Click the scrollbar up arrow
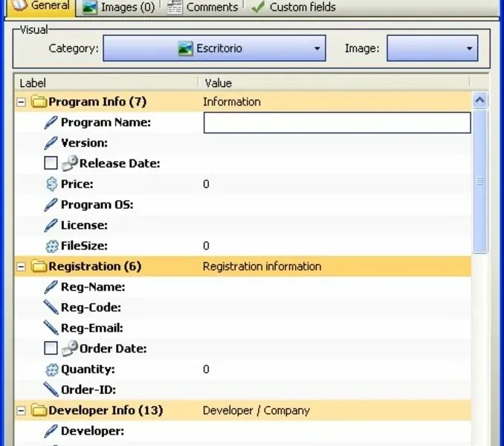Viewport: 504px width, 446px height. pos(480,100)
